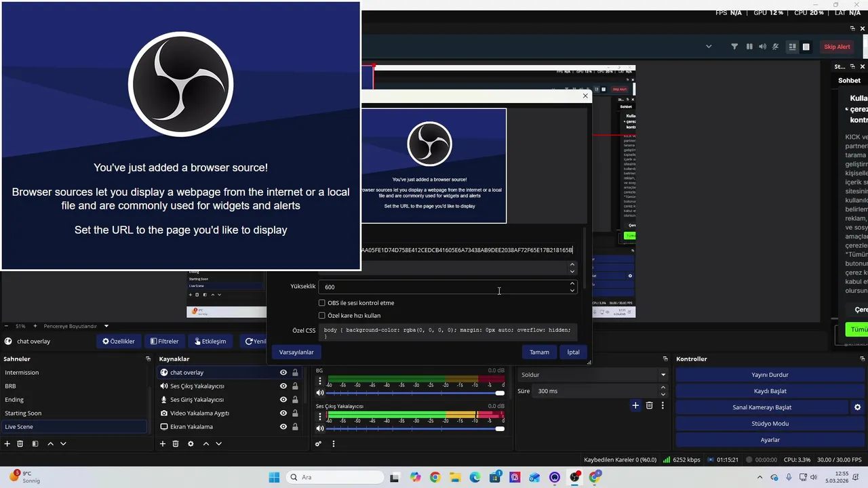Screen dimensions: 868x488
Task: Open virtual camera settings gear icon
Action: pos(857,407)
